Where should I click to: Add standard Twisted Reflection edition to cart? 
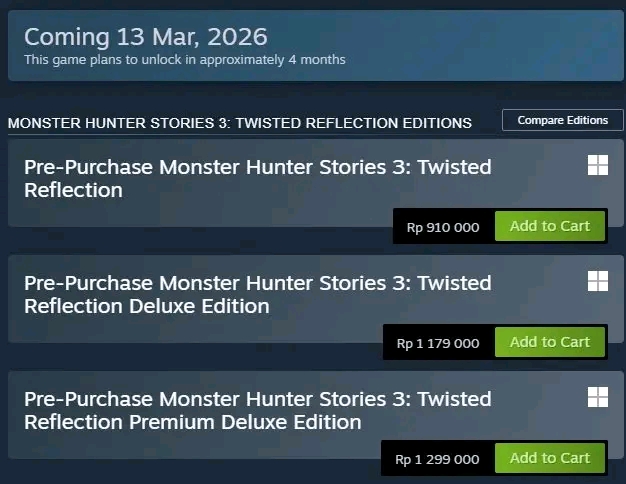pyautogui.click(x=549, y=226)
